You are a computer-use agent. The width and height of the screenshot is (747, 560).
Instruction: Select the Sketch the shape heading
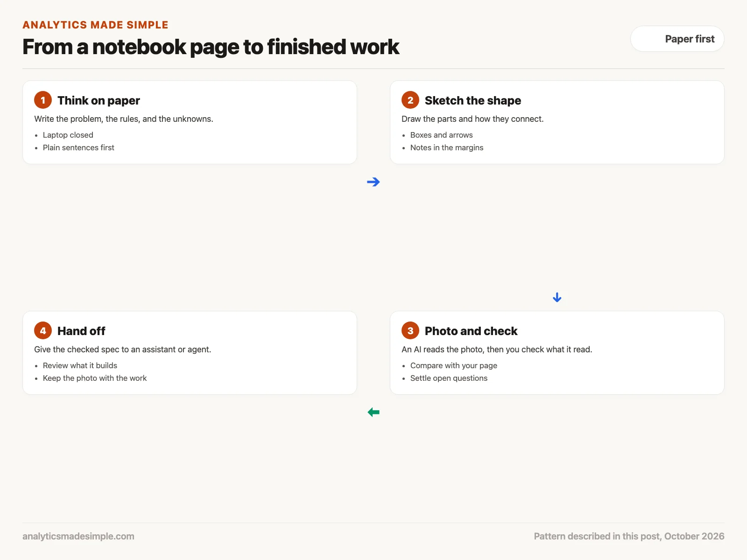(473, 100)
